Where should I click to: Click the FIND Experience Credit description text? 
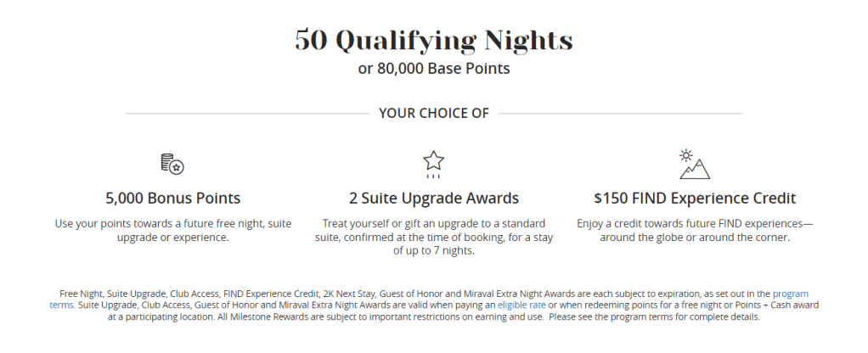click(x=695, y=231)
